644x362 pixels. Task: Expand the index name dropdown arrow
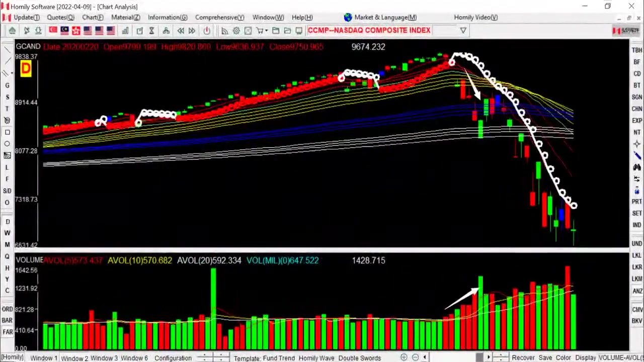click(x=463, y=31)
